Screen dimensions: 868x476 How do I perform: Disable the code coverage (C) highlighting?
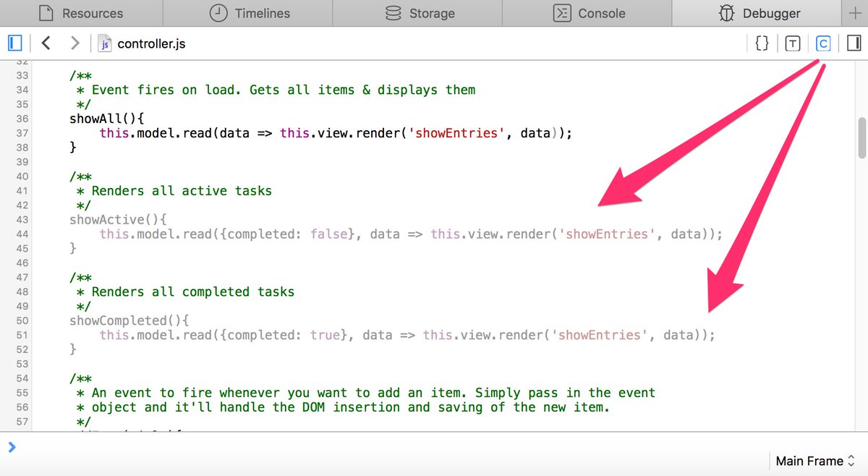[823, 43]
